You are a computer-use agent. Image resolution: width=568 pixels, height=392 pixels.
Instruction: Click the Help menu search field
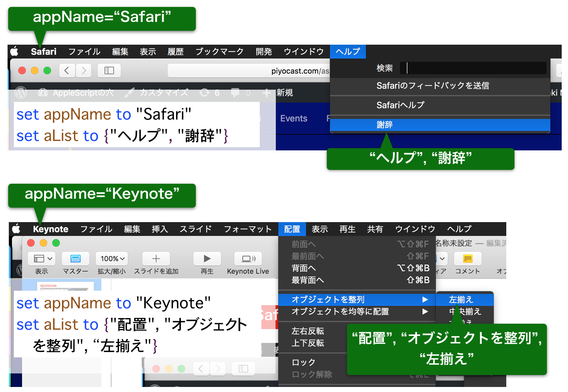coord(472,68)
